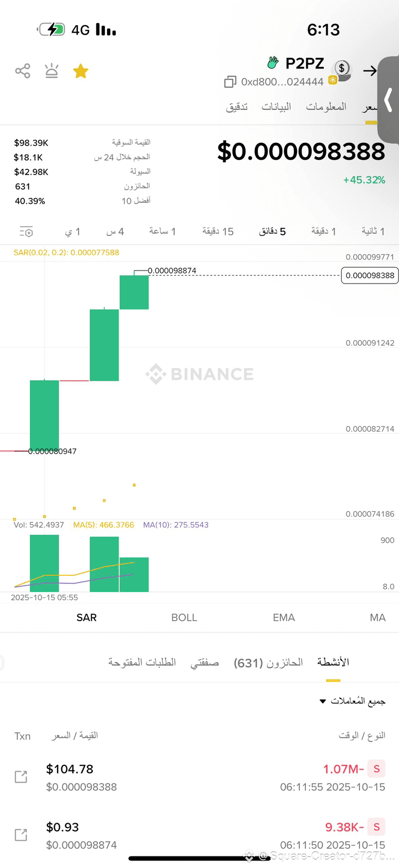Open the chart indicator settings icon
This screenshot has width=399, height=868.
click(x=26, y=232)
